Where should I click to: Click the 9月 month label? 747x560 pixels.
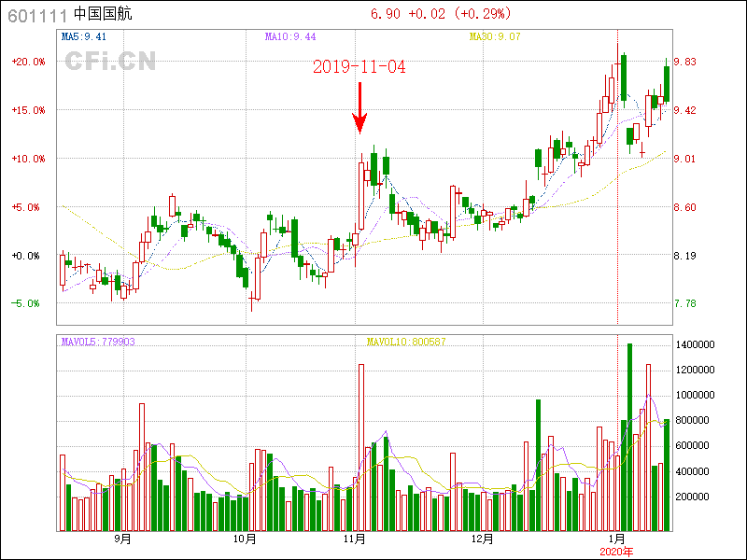pyautogui.click(x=122, y=539)
